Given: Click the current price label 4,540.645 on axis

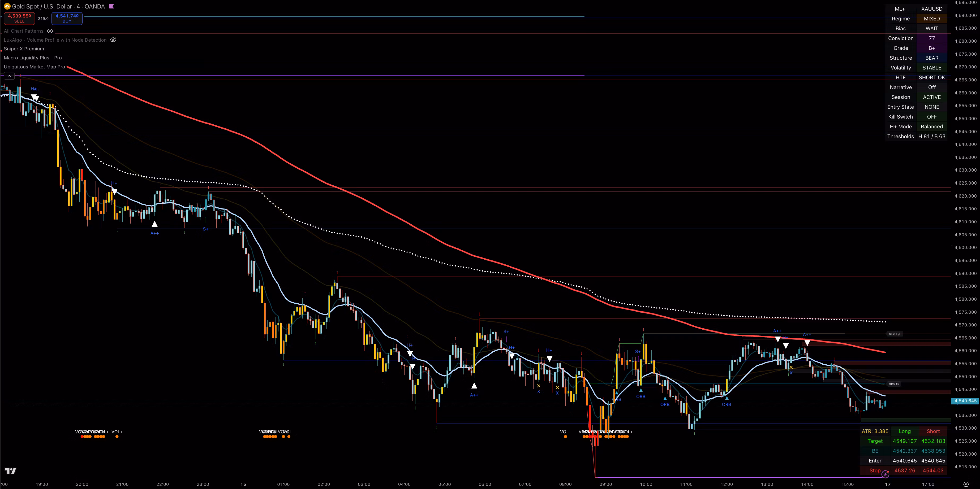Looking at the screenshot, I should tap(966, 401).
